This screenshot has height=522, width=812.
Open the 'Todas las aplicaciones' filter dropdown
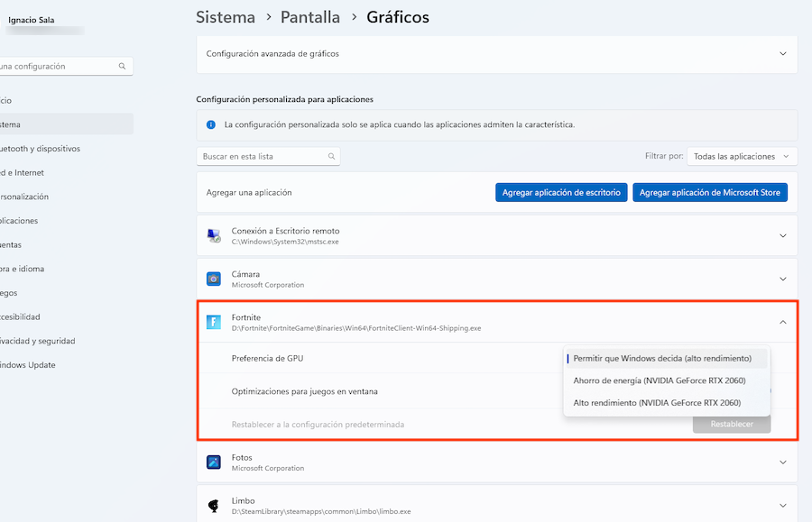(x=742, y=156)
